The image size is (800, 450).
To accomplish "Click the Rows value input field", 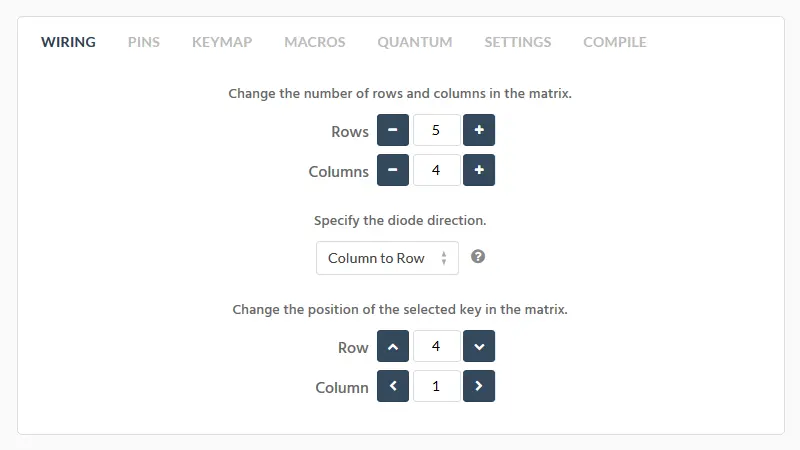I will point(436,130).
